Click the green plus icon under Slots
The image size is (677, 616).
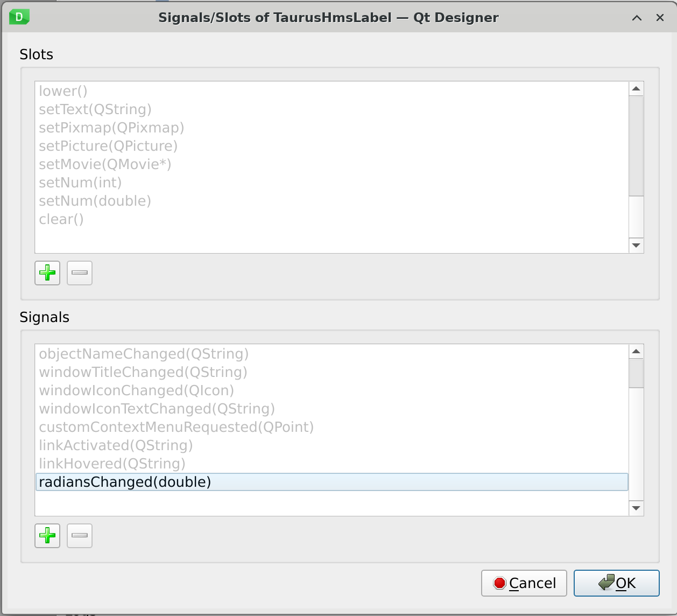pyautogui.click(x=47, y=273)
